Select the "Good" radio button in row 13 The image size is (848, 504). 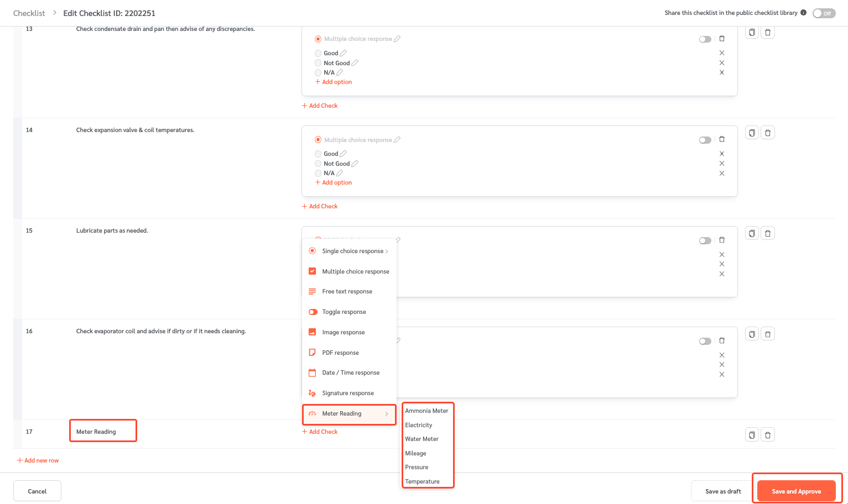click(318, 53)
